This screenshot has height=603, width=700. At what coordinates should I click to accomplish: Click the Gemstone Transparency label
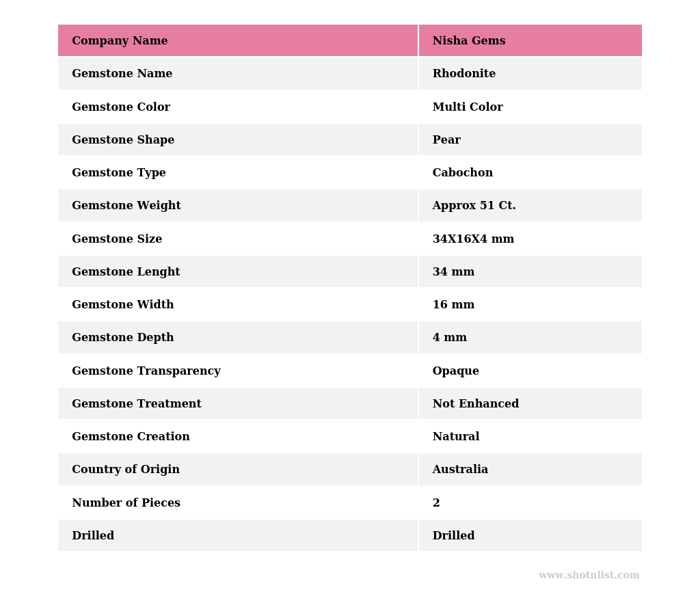click(146, 371)
